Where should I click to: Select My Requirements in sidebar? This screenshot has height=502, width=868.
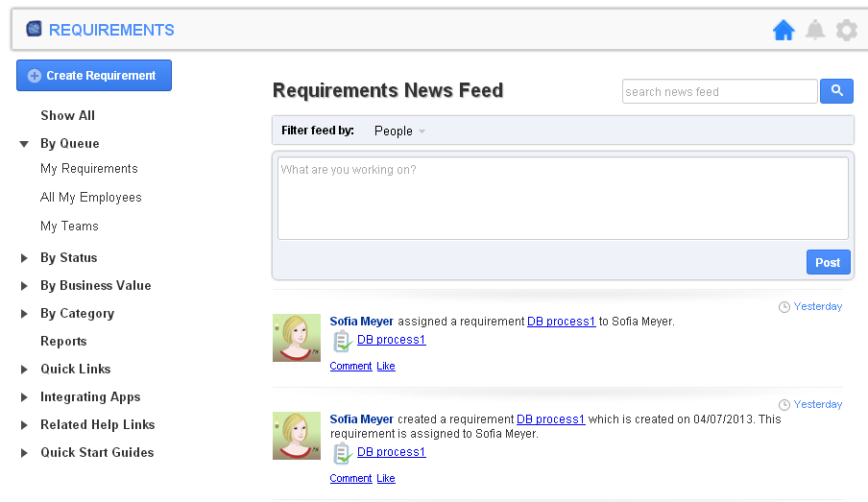(x=89, y=169)
